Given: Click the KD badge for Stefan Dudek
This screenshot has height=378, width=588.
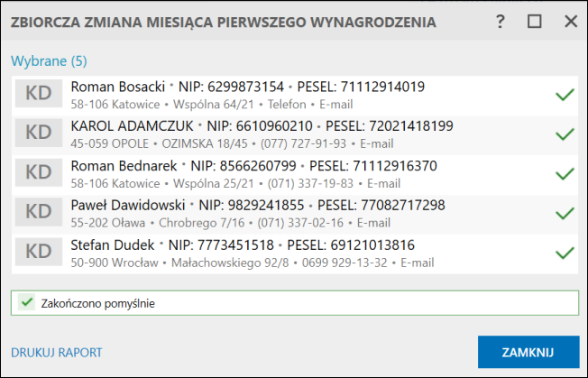Looking at the screenshot, I should tap(39, 253).
